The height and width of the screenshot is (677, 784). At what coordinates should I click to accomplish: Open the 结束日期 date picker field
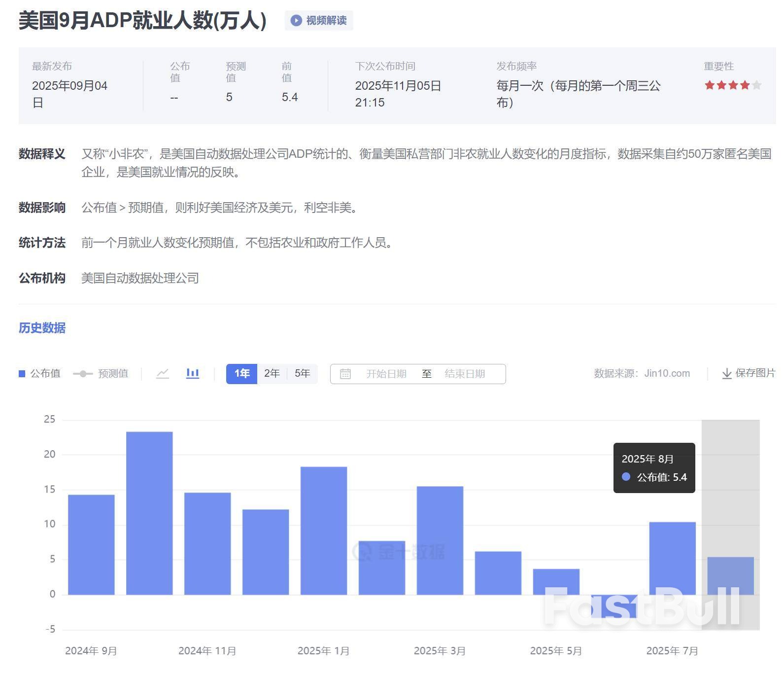pyautogui.click(x=464, y=374)
